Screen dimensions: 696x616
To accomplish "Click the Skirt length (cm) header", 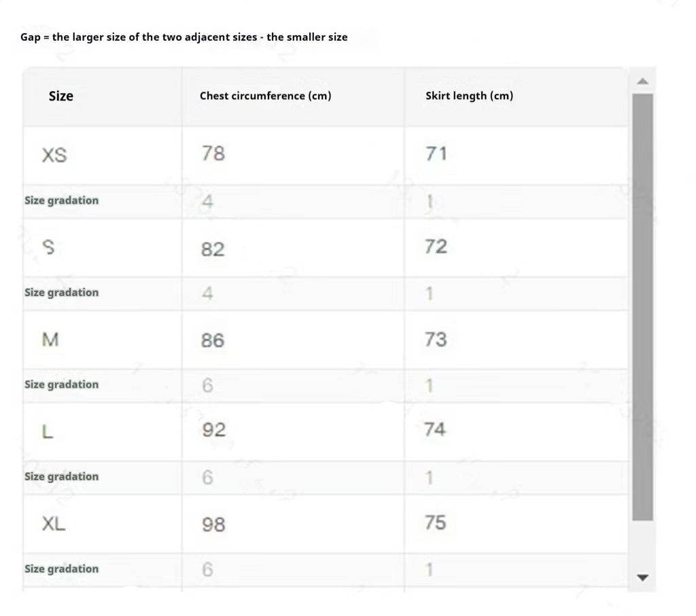I will click(469, 96).
